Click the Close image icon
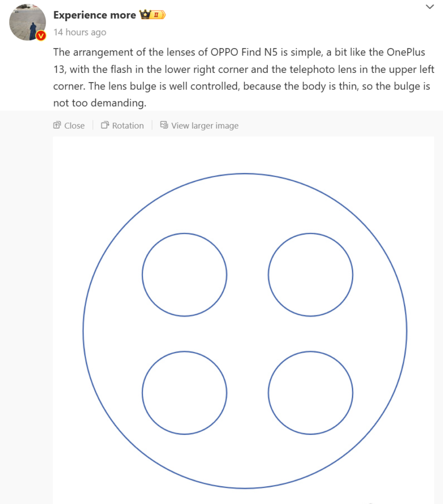 click(x=57, y=126)
